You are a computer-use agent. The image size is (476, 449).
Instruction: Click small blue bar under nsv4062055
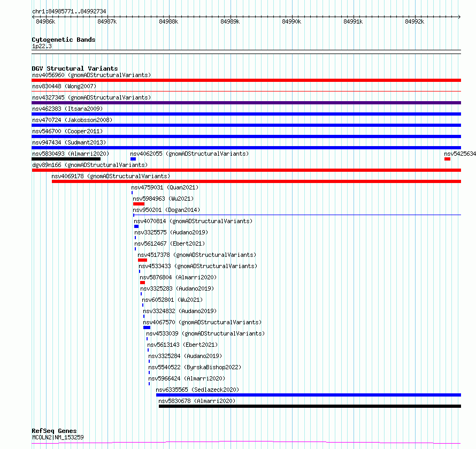(133, 159)
